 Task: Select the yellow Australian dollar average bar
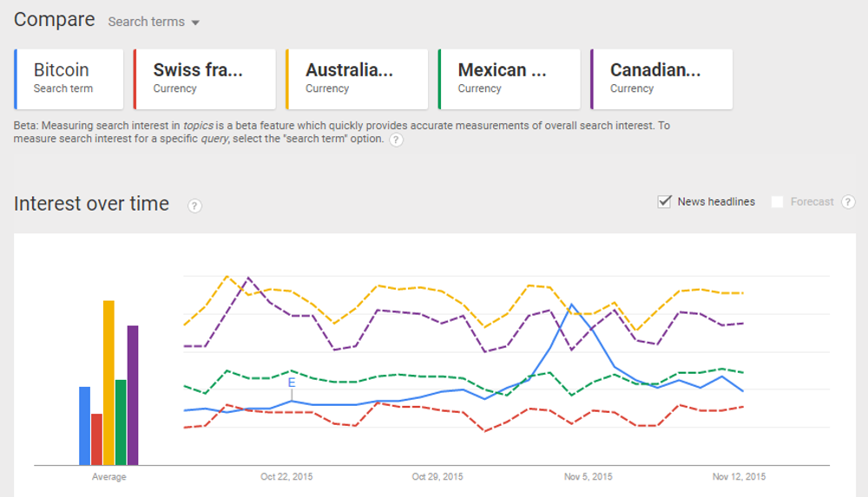tap(108, 383)
